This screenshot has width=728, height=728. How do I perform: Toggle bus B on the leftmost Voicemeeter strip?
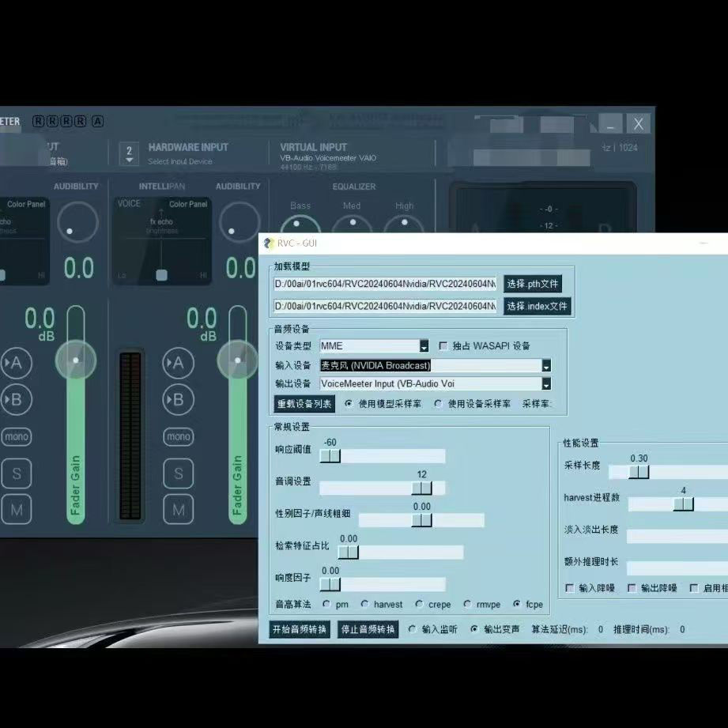pyautogui.click(x=17, y=399)
